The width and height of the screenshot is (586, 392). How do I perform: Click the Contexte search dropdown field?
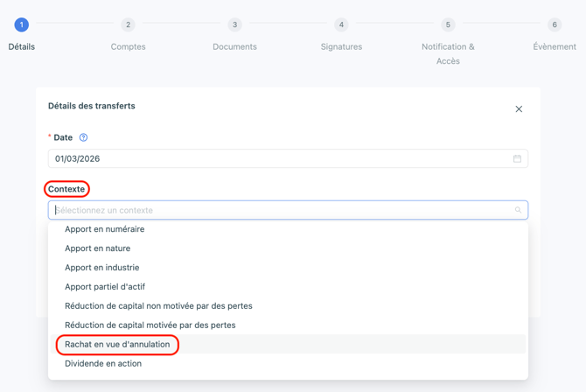280,210
